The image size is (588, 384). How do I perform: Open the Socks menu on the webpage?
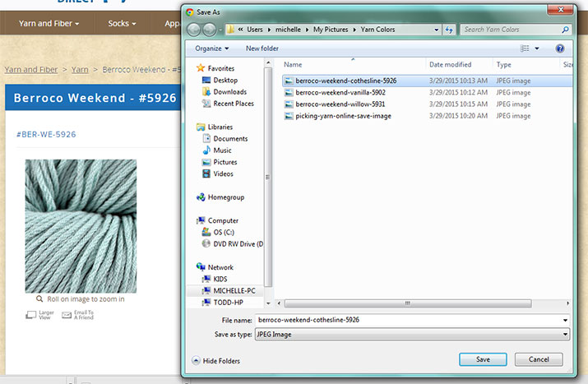click(122, 23)
